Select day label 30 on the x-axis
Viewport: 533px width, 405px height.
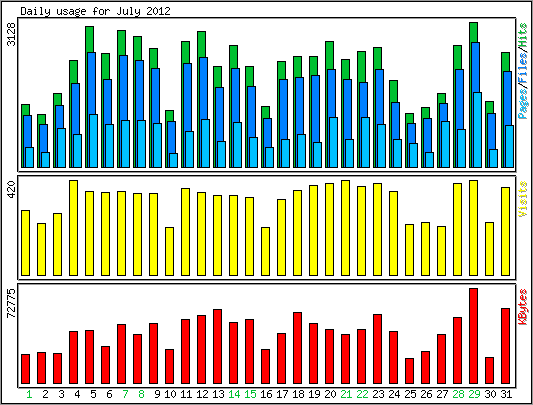[490, 394]
